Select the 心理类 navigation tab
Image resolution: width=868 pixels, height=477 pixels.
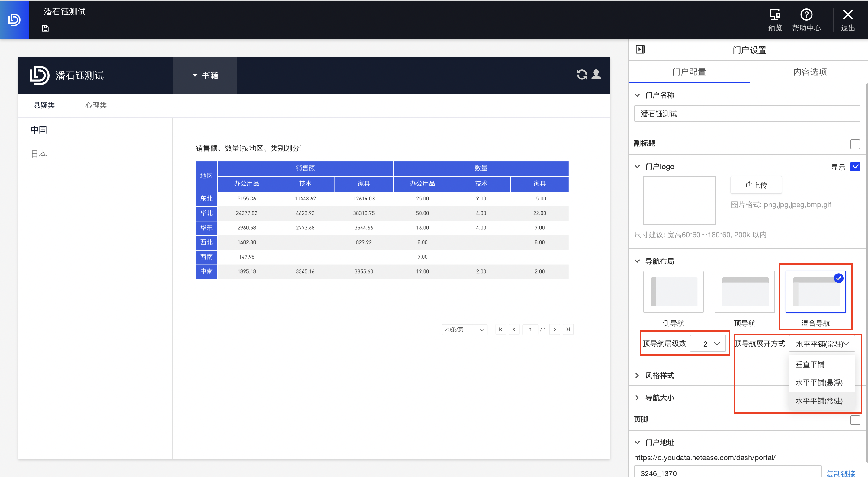(96, 105)
